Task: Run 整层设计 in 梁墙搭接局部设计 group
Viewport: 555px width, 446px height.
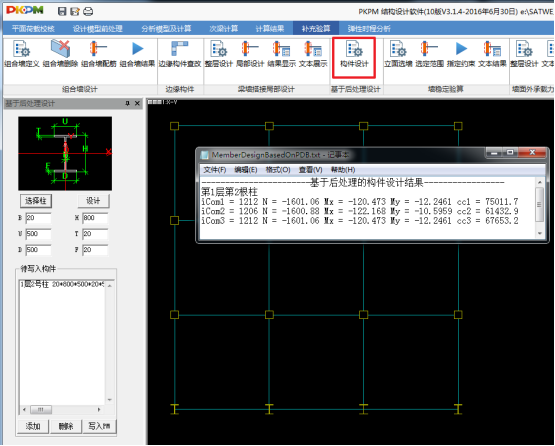Action: [x=218, y=54]
